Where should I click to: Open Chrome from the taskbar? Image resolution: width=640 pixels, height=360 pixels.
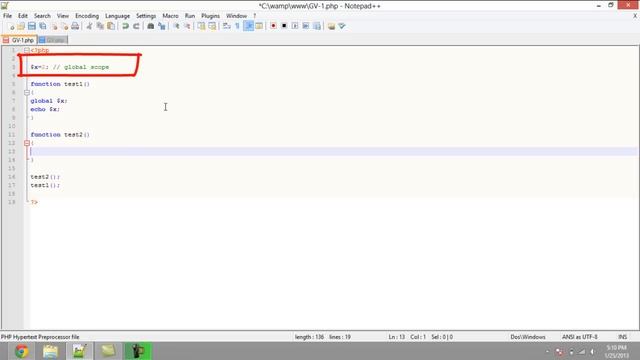coord(22,351)
